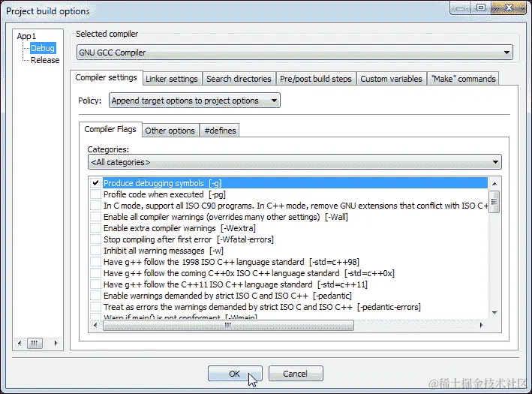This screenshot has width=532, height=394.
Task: Select the App1 project node
Action: pyautogui.click(x=26, y=36)
